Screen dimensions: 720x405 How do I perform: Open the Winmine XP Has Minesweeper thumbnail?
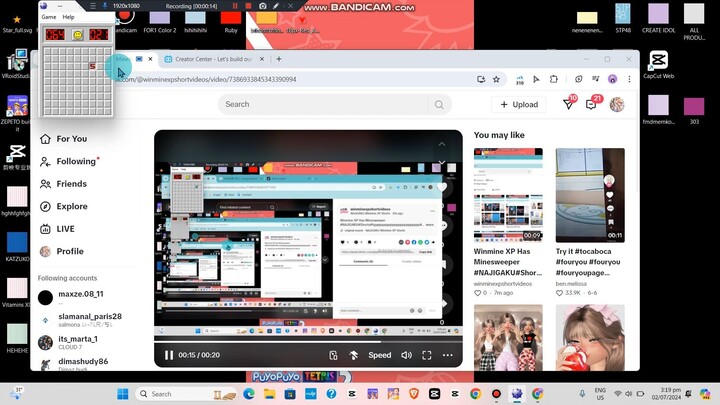coord(508,195)
